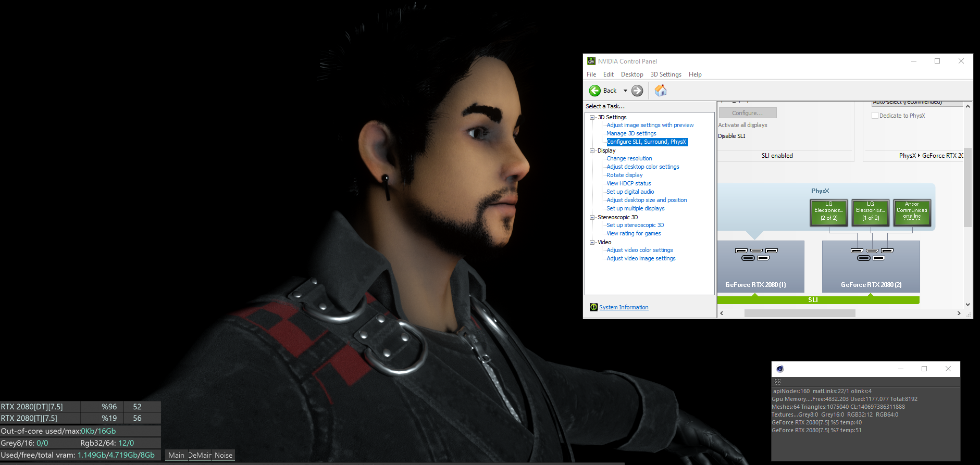
Task: Close the small stats window
Action: point(948,369)
